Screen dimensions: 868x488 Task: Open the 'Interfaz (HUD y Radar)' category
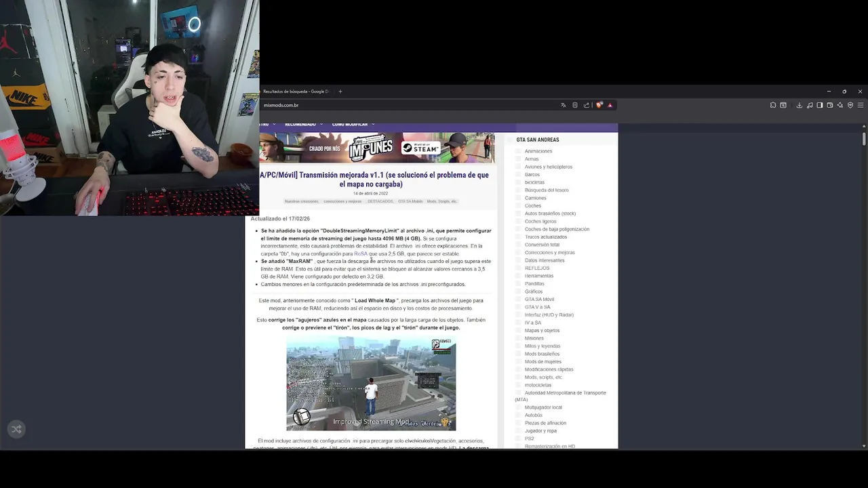(549, 315)
